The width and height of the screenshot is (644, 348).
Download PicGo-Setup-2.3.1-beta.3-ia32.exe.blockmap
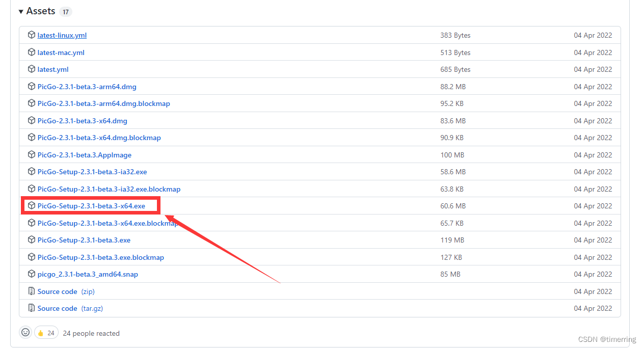tap(109, 189)
